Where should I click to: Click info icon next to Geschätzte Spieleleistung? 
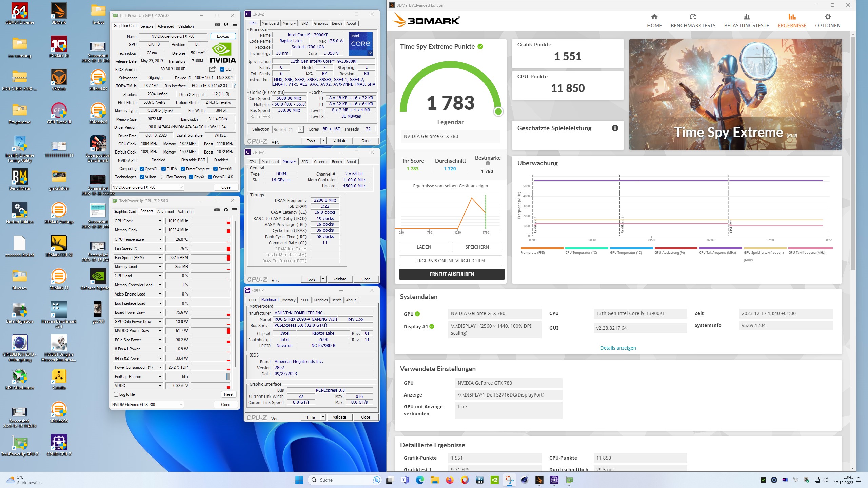tap(615, 128)
